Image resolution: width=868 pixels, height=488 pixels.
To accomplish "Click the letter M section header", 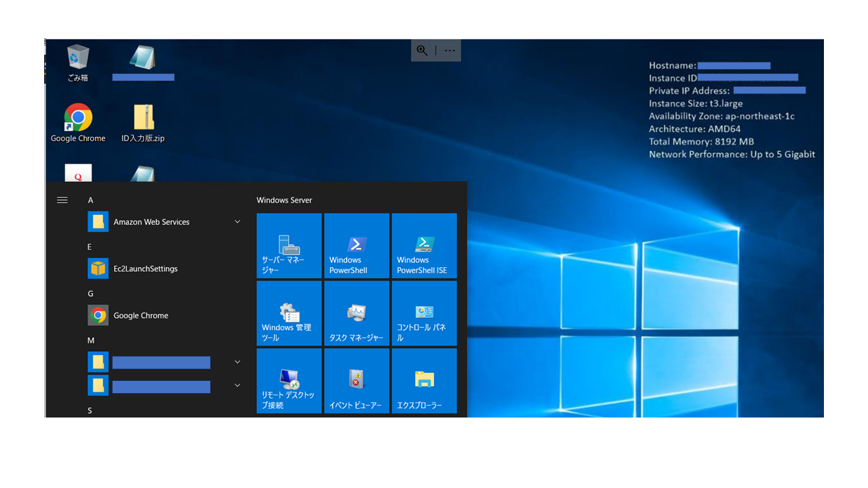I will (91, 340).
